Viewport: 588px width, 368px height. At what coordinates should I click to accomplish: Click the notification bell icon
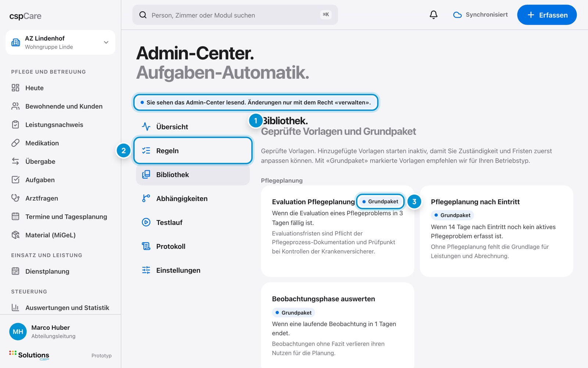(434, 15)
